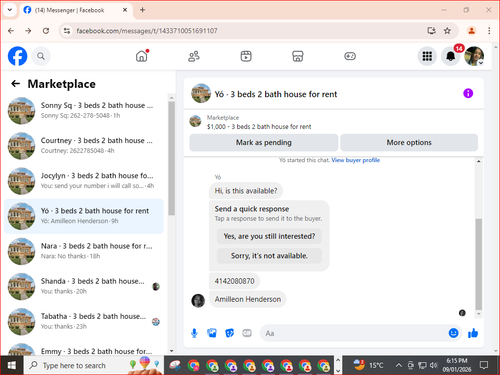Open the account profile picture menu

tap(474, 56)
